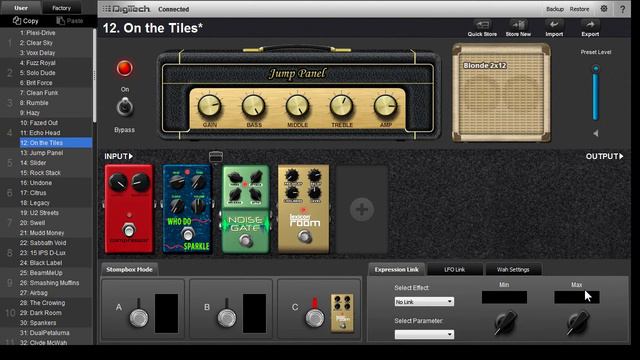Select preset 13: Jump Panel
The width and height of the screenshot is (640, 360).
pos(42,153)
